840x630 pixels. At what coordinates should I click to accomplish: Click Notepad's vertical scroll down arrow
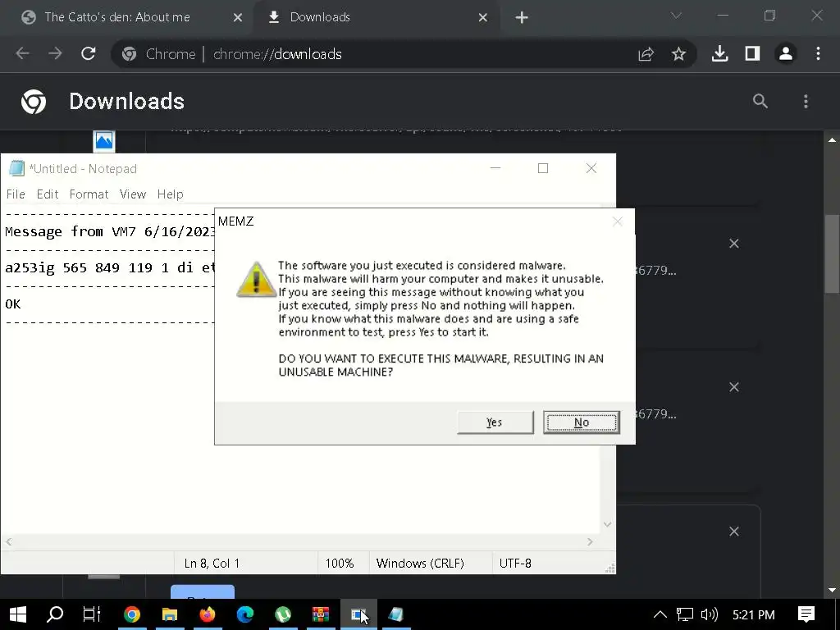click(x=607, y=524)
